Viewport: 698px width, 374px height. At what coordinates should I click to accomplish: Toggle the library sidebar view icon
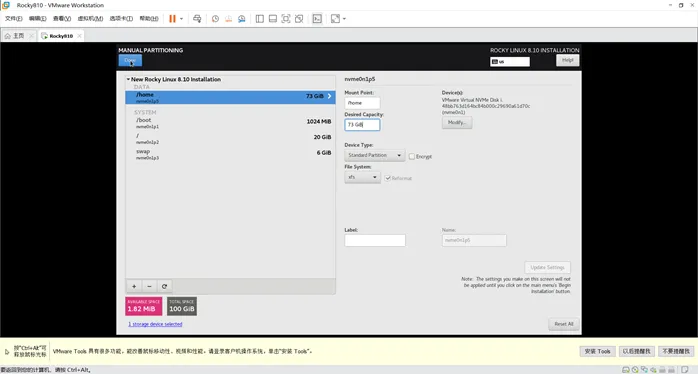tap(260, 19)
